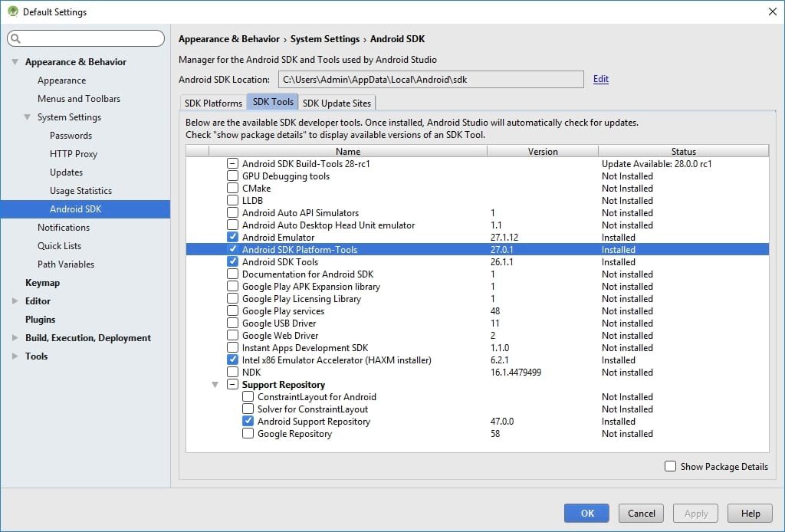Open Appearance settings page
The width and height of the screenshot is (785, 532).
(61, 80)
